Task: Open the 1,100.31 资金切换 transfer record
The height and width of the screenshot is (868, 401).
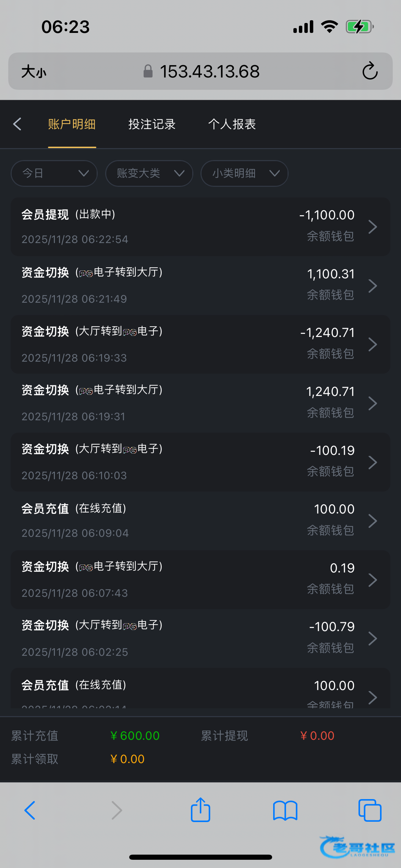Action: point(200,286)
